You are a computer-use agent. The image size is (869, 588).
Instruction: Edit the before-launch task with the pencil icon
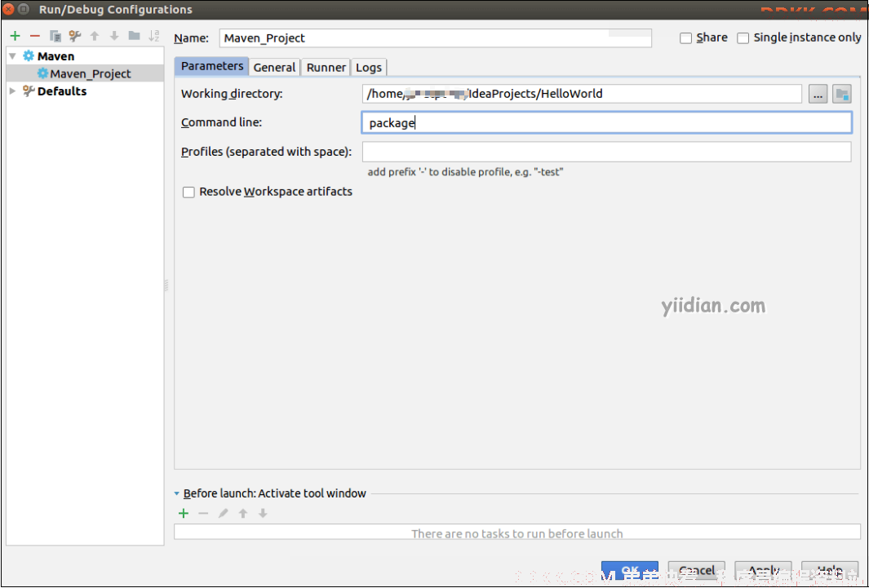224,513
